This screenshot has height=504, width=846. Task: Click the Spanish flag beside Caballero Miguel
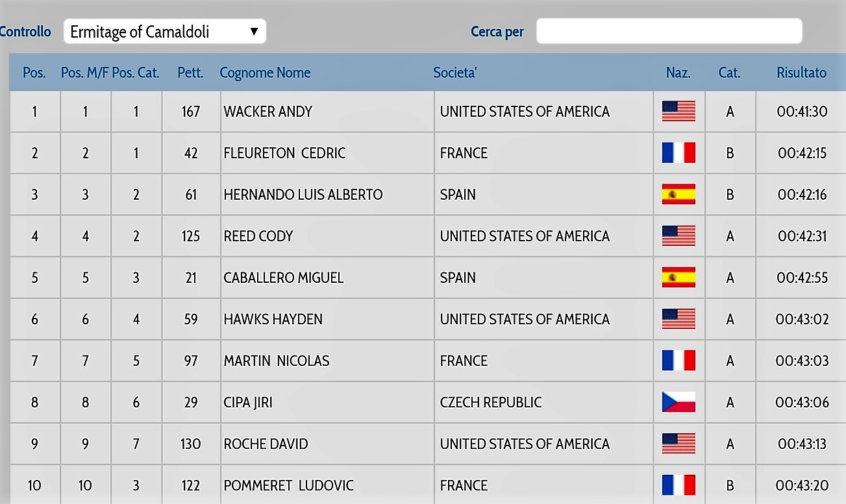(x=678, y=278)
